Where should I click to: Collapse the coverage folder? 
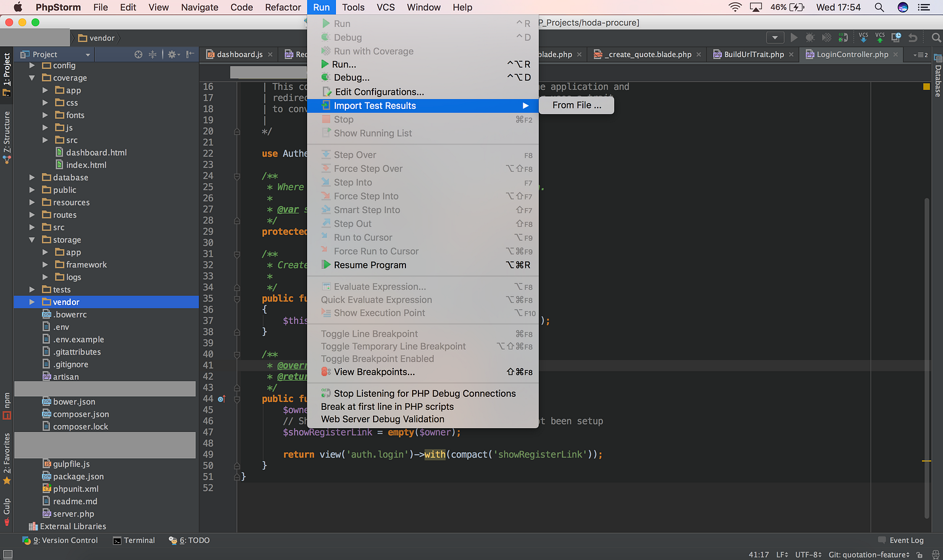32,78
